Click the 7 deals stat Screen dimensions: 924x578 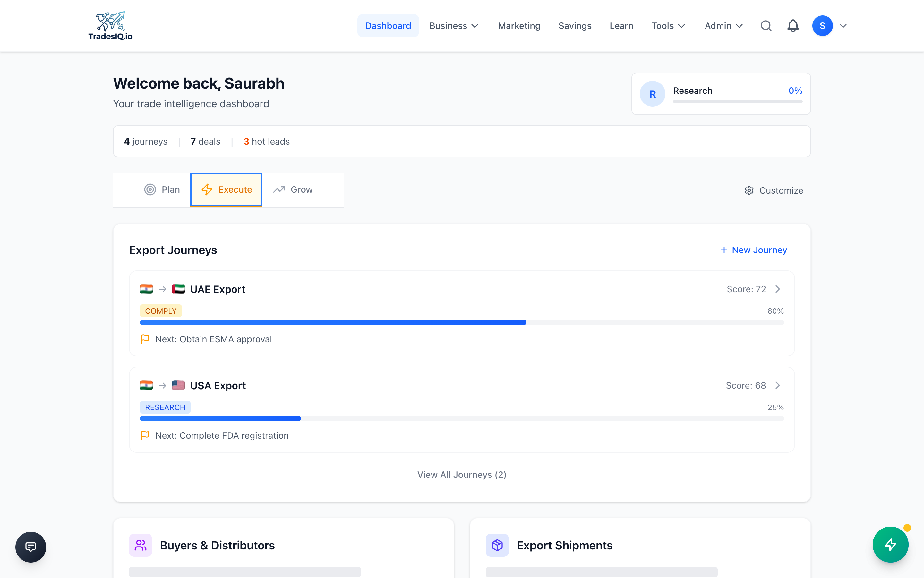tap(205, 141)
